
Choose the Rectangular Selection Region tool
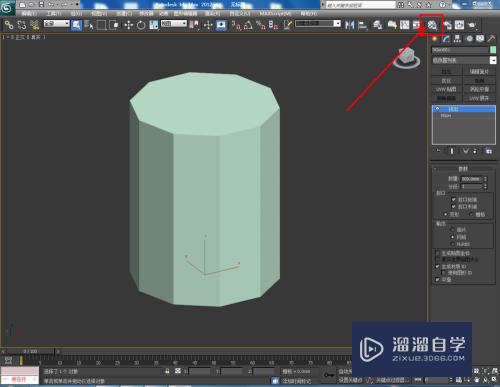tap(101, 25)
